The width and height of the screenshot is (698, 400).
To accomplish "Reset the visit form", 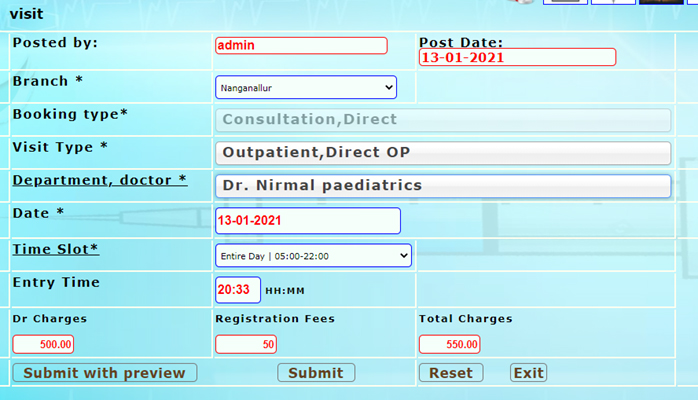I will 450,373.
